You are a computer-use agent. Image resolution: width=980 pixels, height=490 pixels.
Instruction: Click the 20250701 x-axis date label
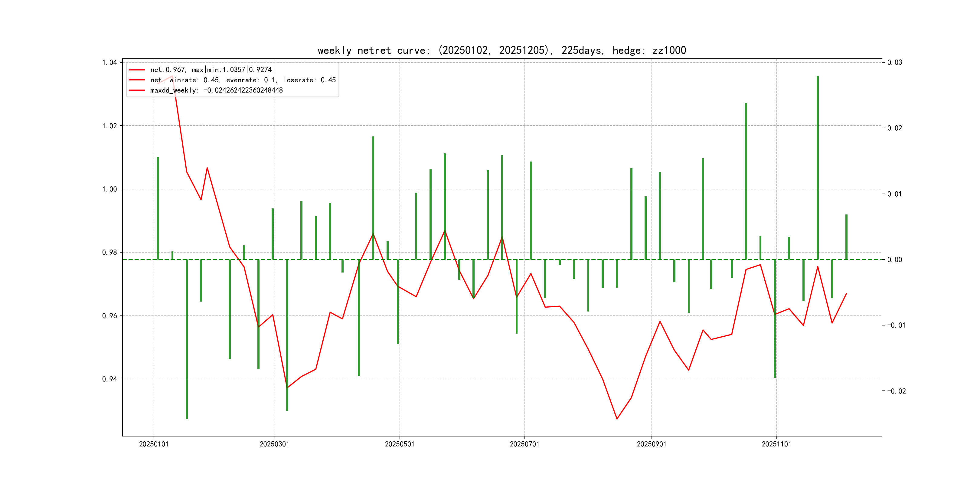(x=524, y=444)
